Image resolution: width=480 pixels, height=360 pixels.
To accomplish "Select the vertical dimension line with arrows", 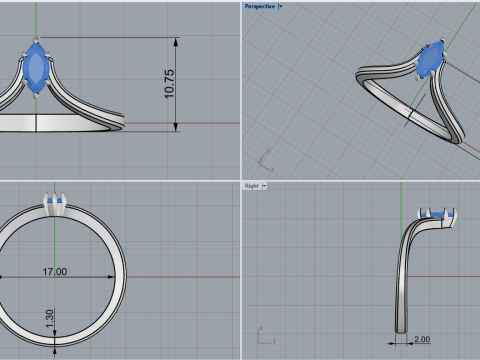I will click(x=176, y=84).
